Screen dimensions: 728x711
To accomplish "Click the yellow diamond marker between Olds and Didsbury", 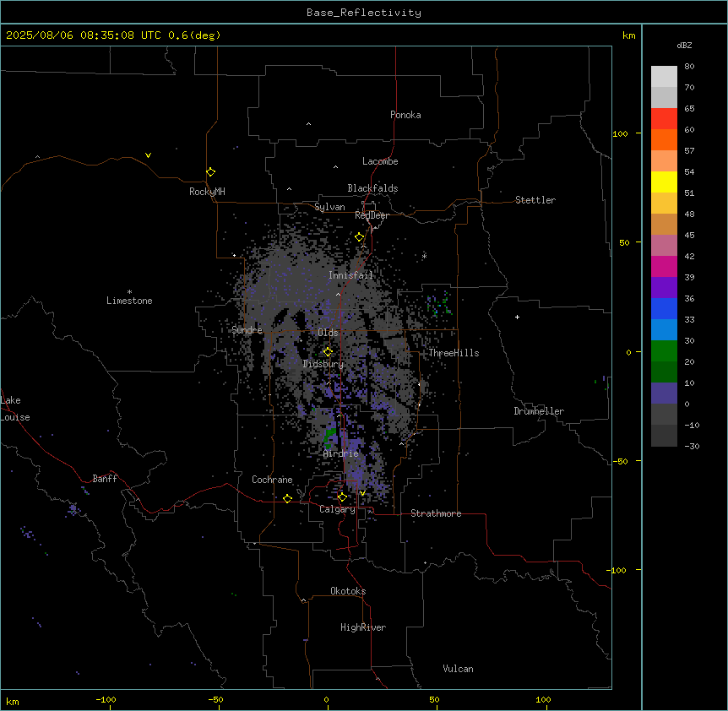I will (328, 352).
